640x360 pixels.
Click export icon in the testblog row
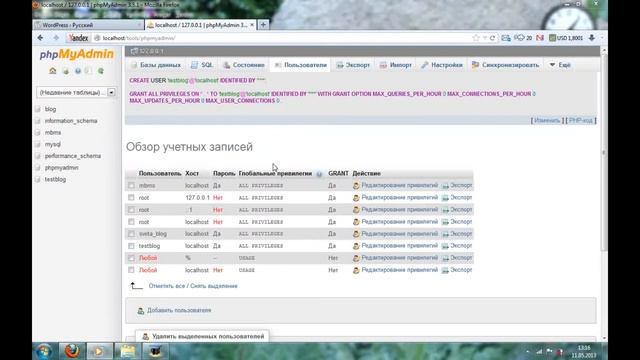(445, 246)
